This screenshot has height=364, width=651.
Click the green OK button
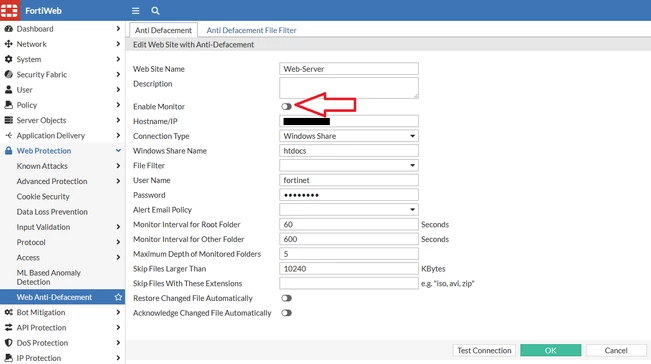551,350
